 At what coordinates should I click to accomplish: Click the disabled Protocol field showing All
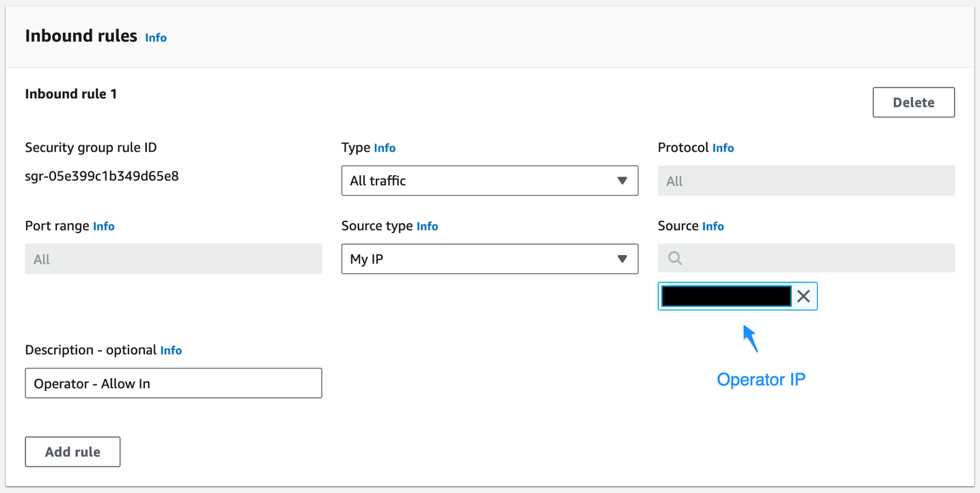(x=805, y=181)
